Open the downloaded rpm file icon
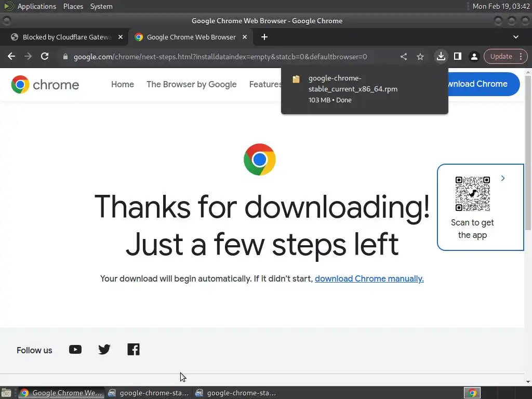The image size is (532, 399). point(296,79)
